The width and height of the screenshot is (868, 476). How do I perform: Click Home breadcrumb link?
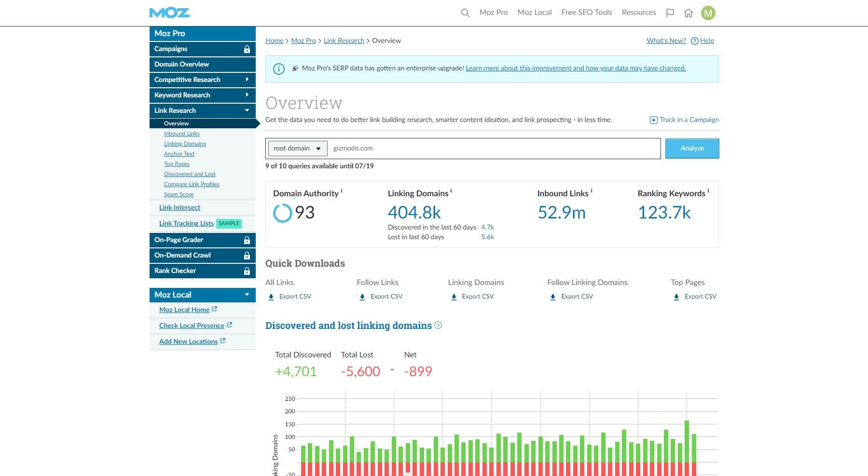pyautogui.click(x=274, y=41)
